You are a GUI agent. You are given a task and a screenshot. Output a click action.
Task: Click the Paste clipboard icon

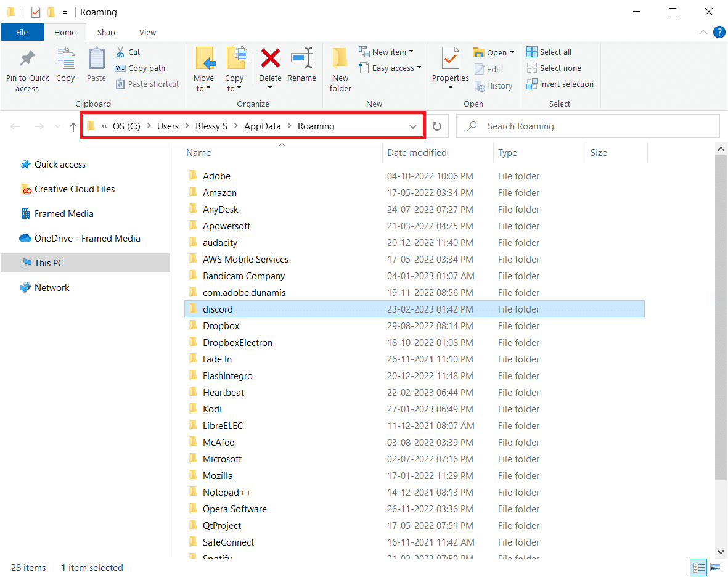(x=97, y=59)
